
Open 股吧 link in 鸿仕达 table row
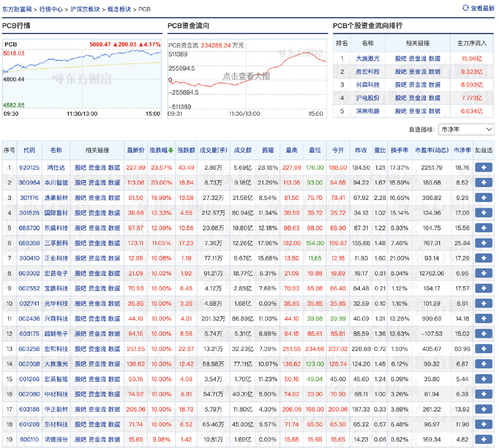click(x=80, y=168)
